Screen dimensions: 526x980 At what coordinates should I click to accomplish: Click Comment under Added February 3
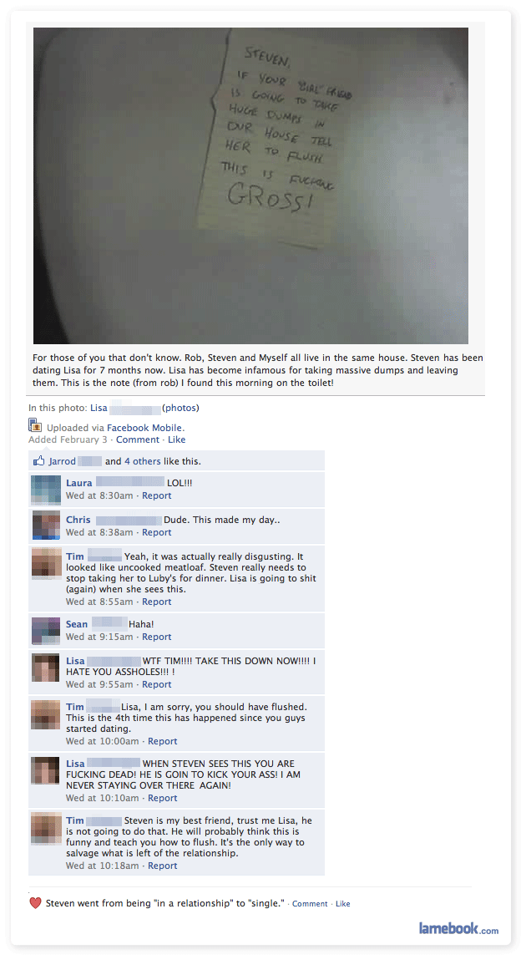[x=138, y=440]
